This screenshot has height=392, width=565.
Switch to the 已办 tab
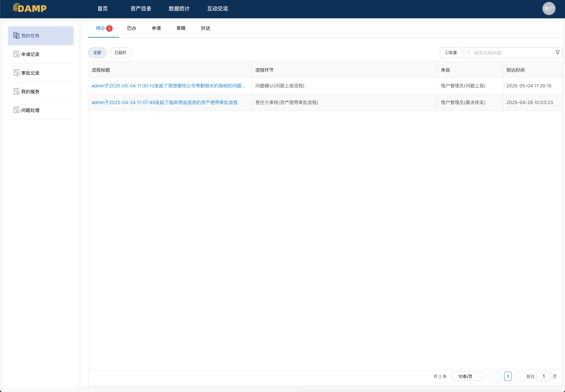coord(131,28)
